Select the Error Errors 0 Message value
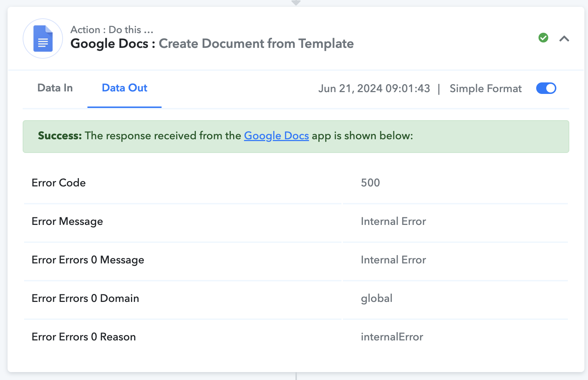Viewport: 588px width, 380px height. click(393, 260)
